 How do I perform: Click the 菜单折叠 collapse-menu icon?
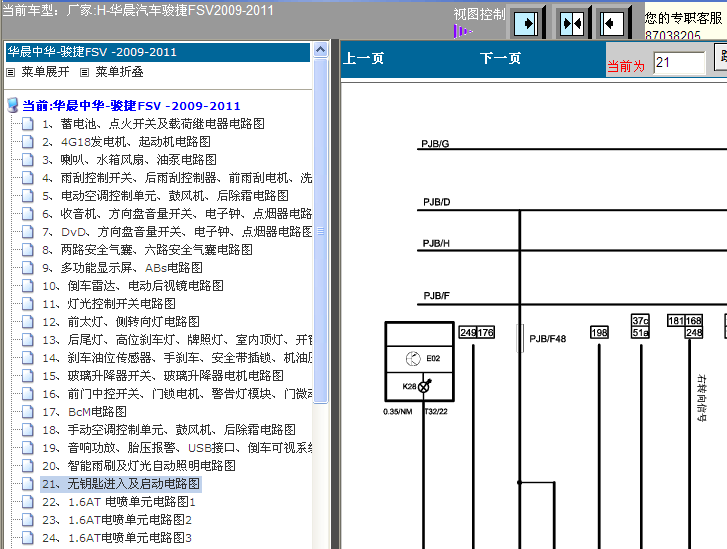click(84, 72)
